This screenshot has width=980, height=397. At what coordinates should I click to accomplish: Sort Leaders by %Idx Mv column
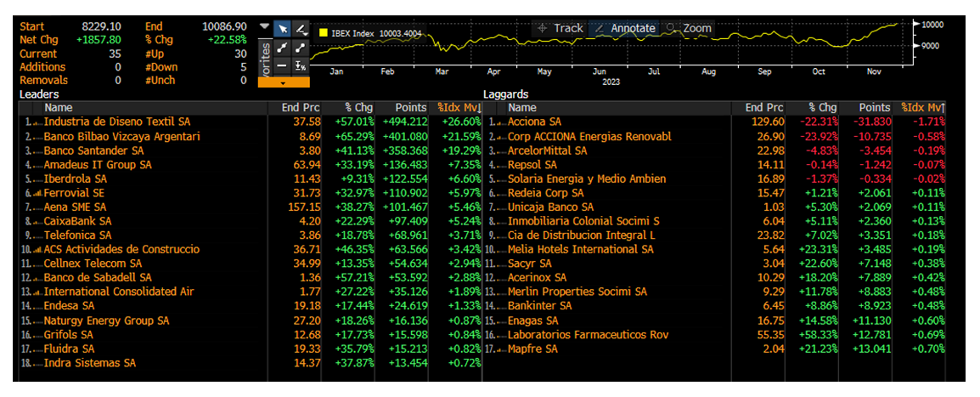click(x=459, y=108)
